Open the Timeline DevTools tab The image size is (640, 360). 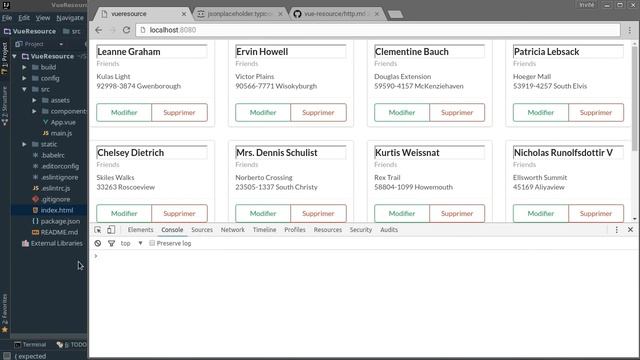coord(264,230)
